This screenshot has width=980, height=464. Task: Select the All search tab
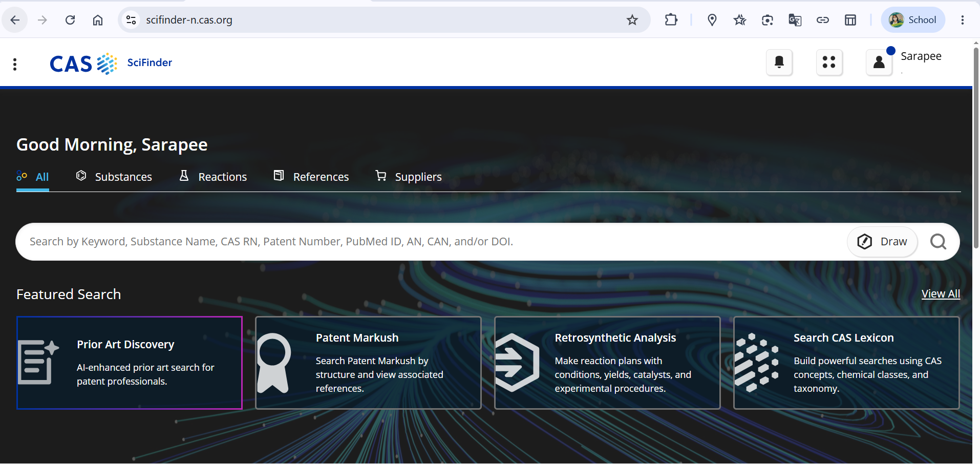tap(33, 177)
